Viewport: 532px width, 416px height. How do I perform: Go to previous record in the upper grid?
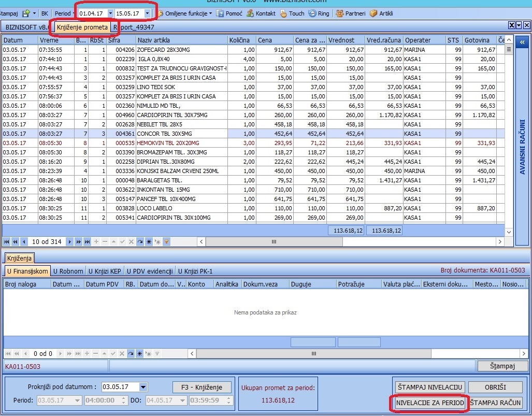point(24,242)
